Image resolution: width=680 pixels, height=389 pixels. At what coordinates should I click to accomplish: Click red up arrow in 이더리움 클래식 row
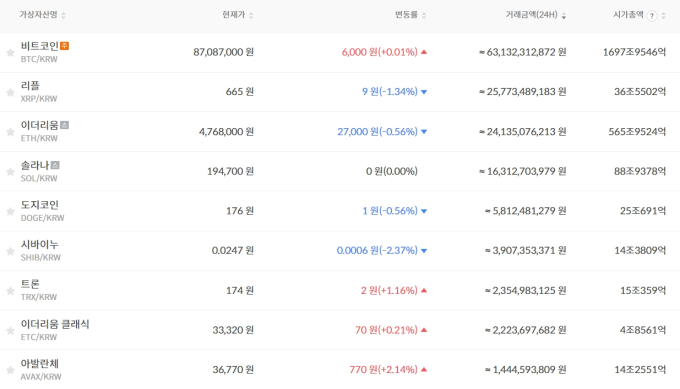[x=424, y=330]
